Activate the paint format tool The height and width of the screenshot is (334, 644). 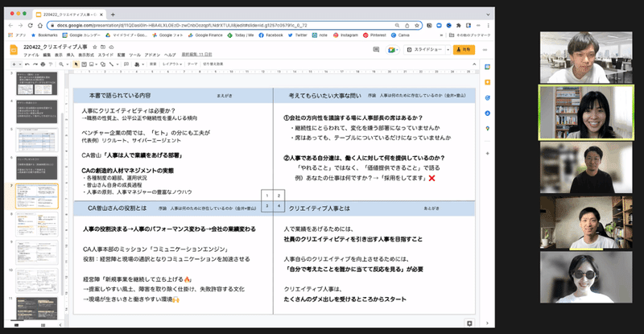pyautogui.click(x=51, y=64)
